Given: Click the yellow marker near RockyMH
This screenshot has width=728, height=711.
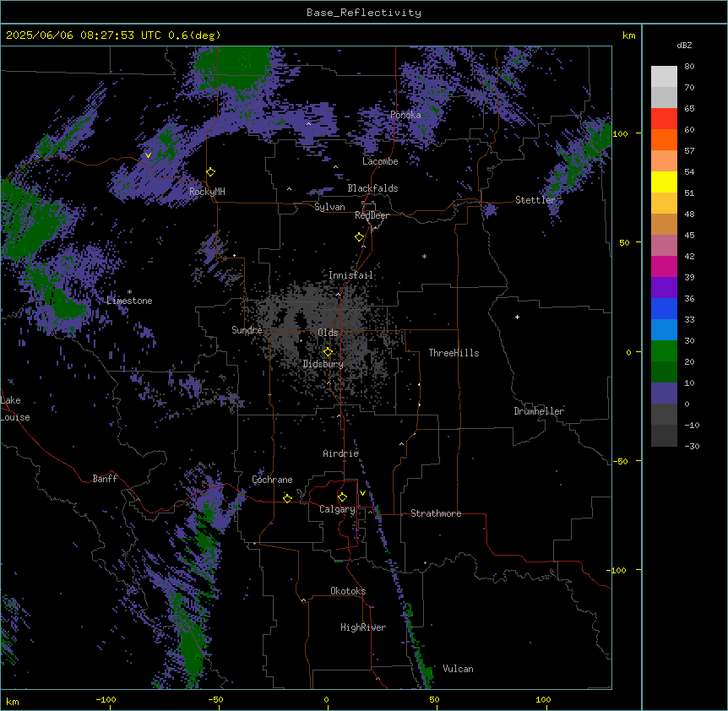Looking at the screenshot, I should click(211, 172).
